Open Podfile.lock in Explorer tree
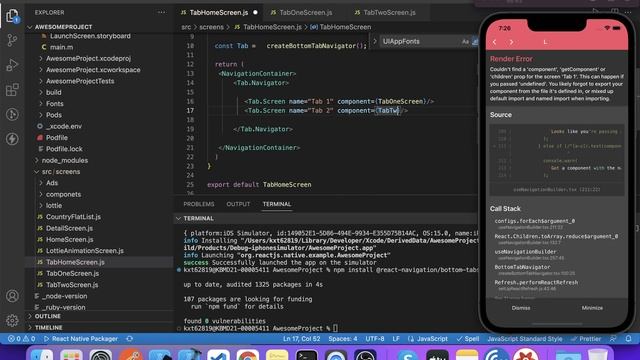This screenshot has height=360, width=640. pyautogui.click(x=64, y=149)
